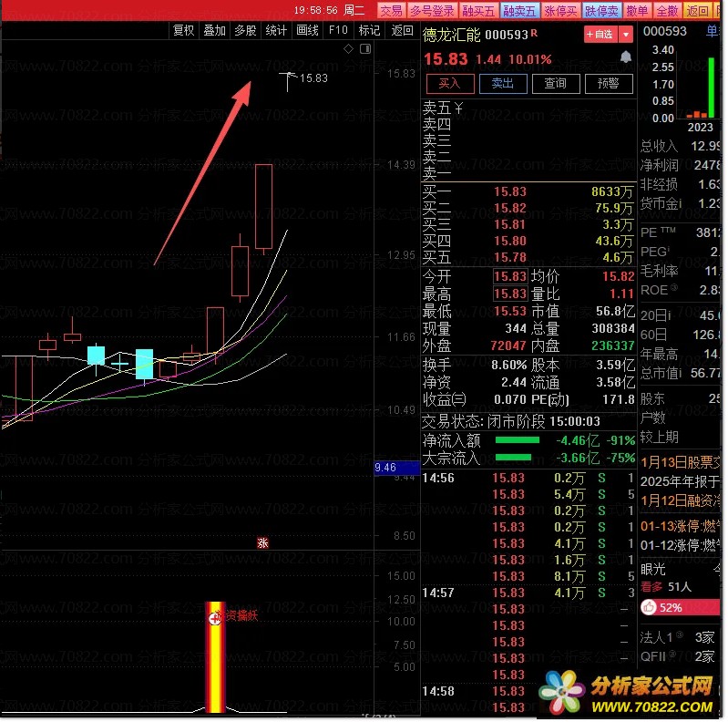This screenshot has width=728, height=722.
Task: Click the price alert bell icon
Action: [x=625, y=57]
